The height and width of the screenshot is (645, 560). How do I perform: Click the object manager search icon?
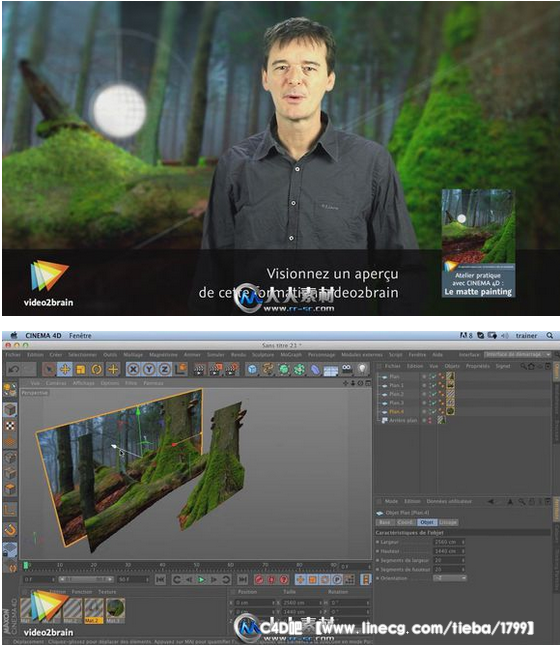point(523,366)
